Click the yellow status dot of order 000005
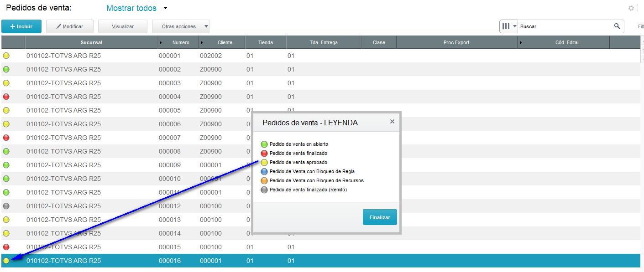This screenshot has width=644, height=272. (6, 111)
